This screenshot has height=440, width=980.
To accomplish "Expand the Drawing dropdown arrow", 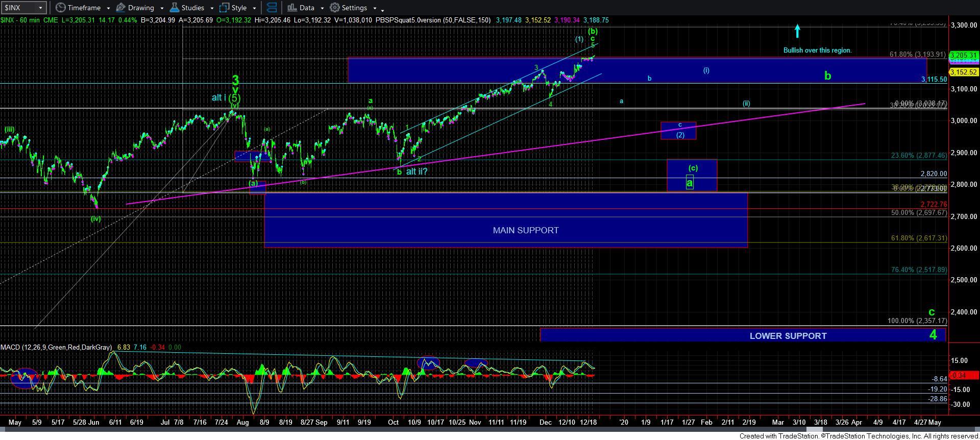I will click(x=162, y=8).
